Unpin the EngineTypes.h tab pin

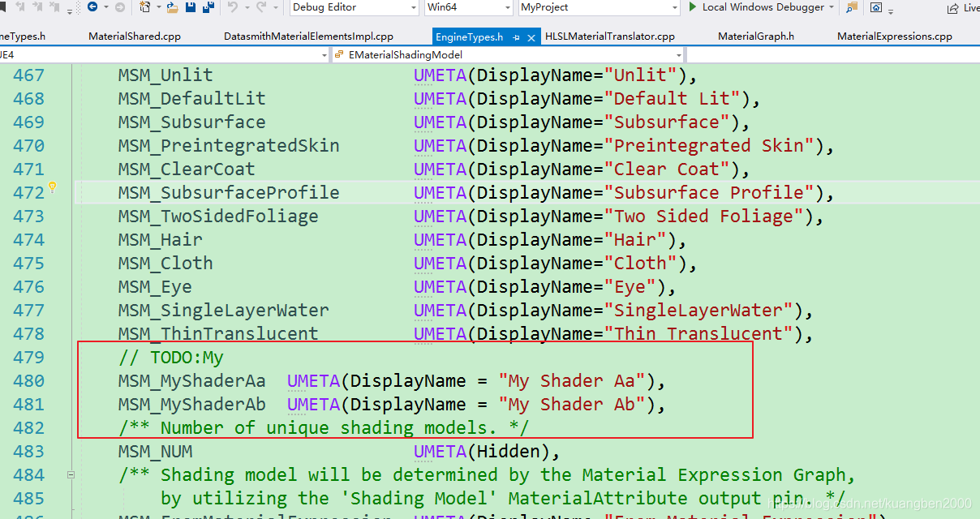517,36
